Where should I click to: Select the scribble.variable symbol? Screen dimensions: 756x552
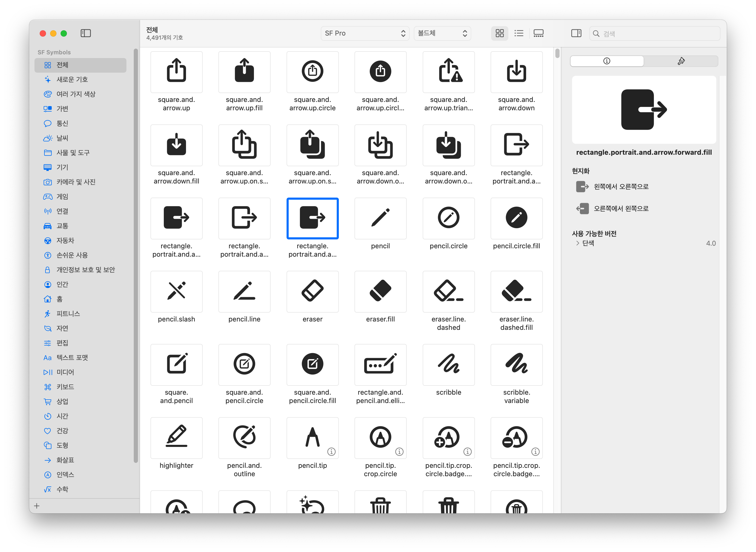point(516,365)
